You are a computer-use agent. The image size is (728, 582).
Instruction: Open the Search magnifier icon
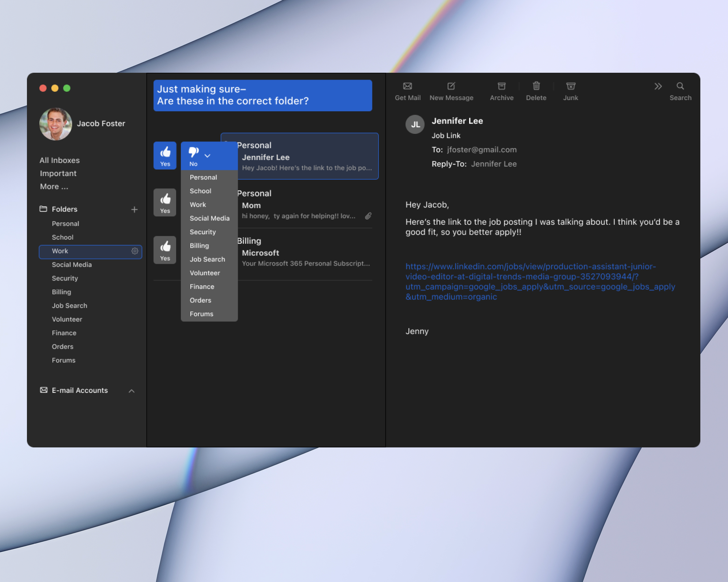(x=680, y=86)
